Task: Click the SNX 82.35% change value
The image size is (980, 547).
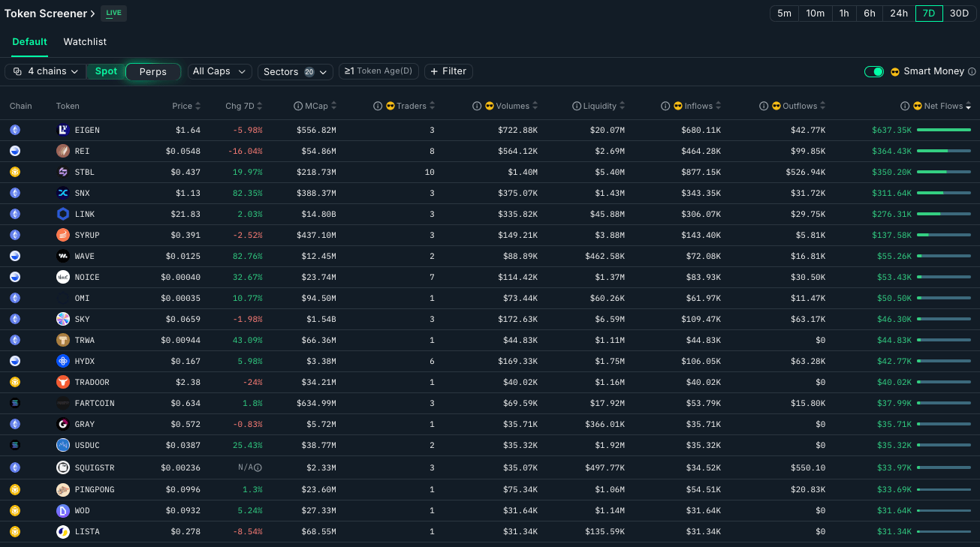Action: coord(248,193)
